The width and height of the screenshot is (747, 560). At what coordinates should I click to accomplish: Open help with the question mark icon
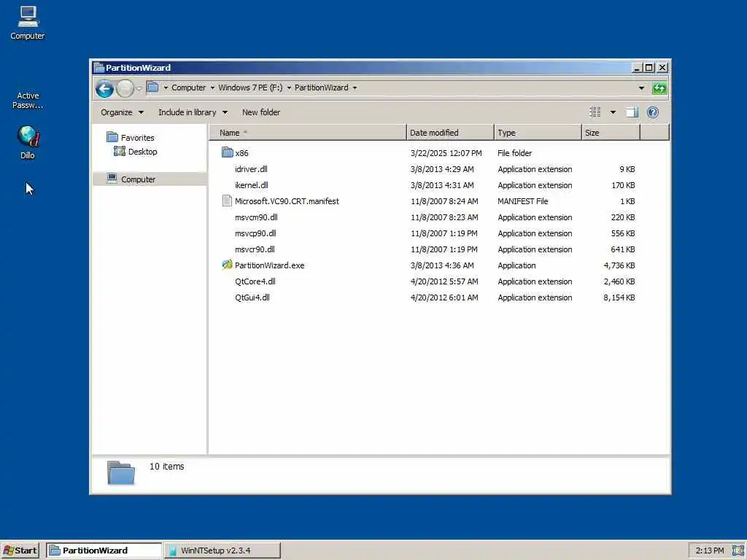coord(653,112)
